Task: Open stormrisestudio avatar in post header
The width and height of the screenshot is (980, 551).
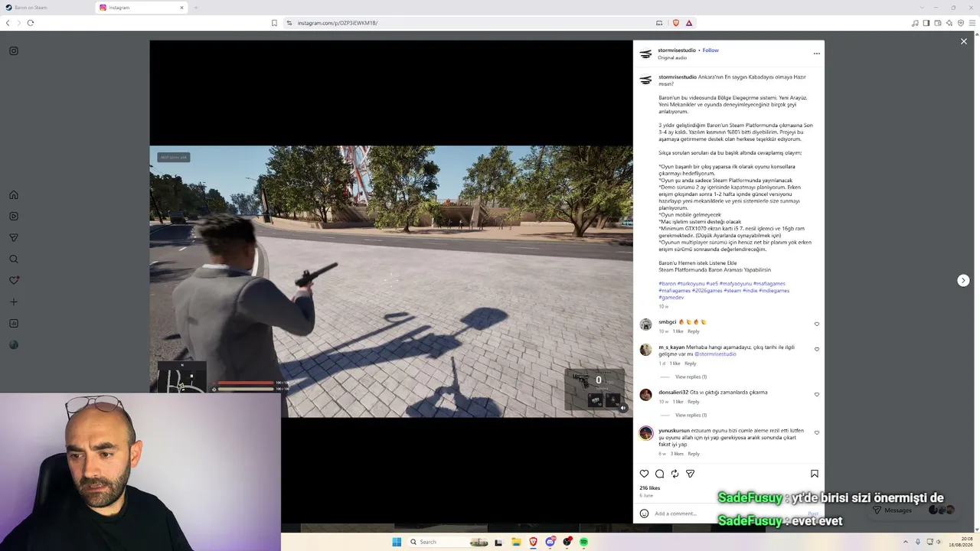Action: click(x=645, y=54)
